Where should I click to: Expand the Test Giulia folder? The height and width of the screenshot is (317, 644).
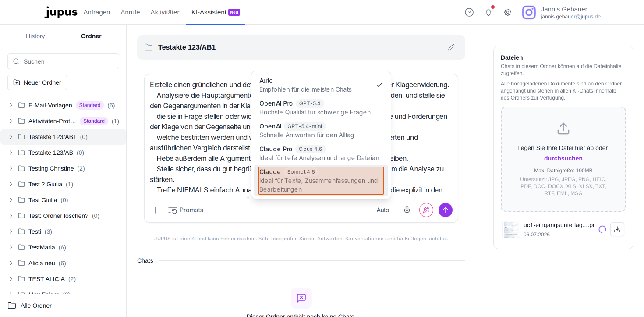[x=11, y=200]
